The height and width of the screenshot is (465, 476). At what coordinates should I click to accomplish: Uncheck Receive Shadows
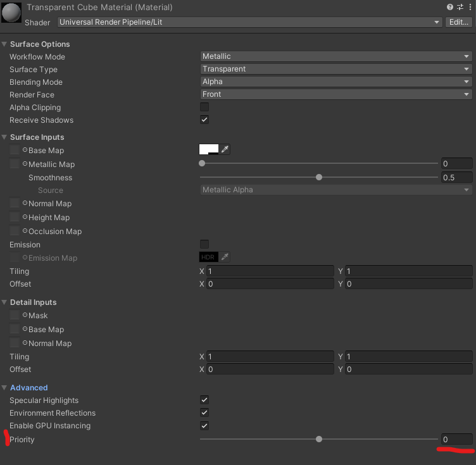(x=204, y=120)
